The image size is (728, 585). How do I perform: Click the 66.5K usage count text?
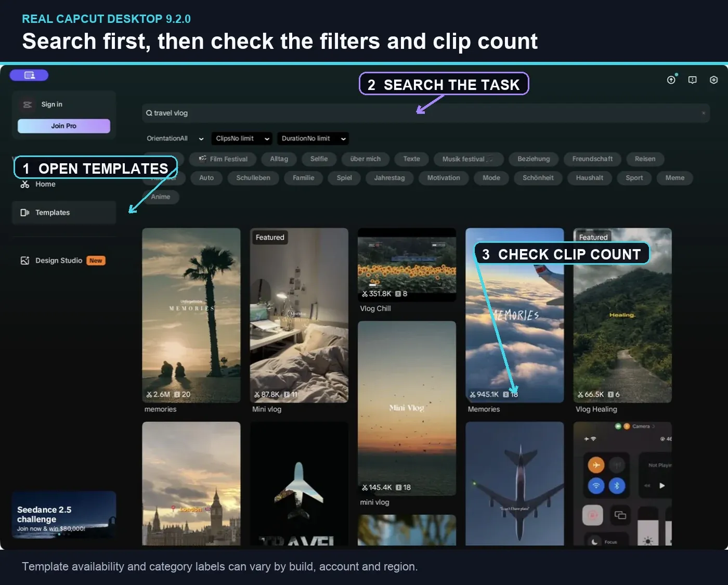point(594,395)
